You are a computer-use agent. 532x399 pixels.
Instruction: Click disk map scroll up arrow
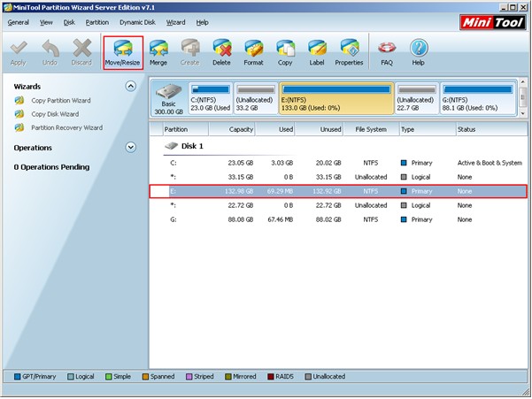pos(523,82)
